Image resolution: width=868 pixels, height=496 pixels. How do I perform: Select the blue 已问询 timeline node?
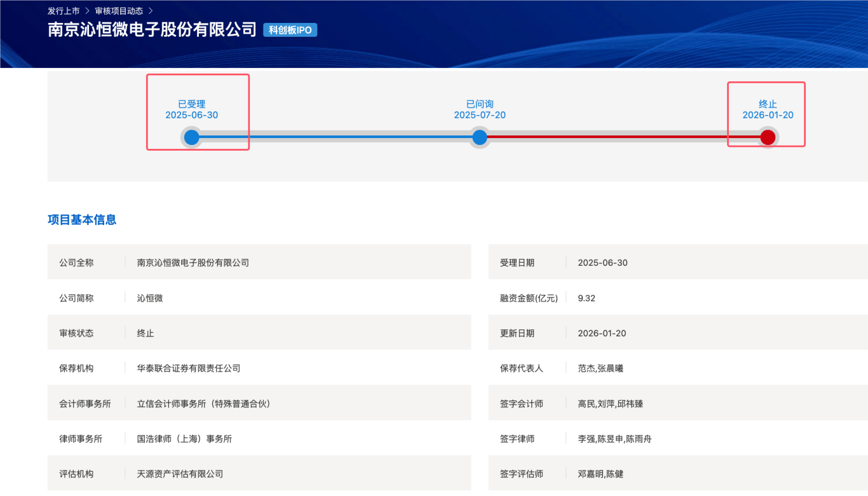(x=480, y=137)
